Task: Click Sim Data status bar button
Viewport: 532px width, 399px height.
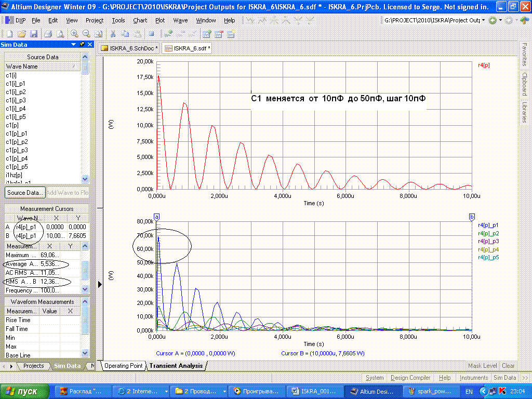Action: (504, 378)
